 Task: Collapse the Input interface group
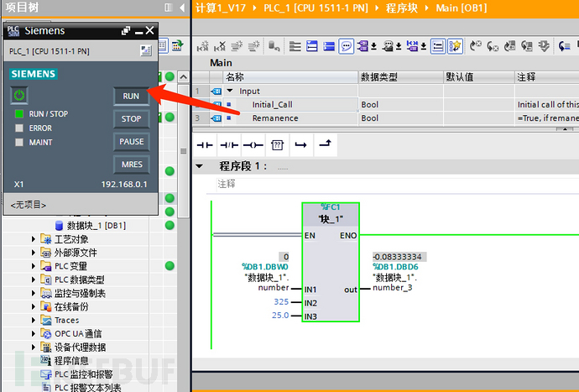coord(230,91)
